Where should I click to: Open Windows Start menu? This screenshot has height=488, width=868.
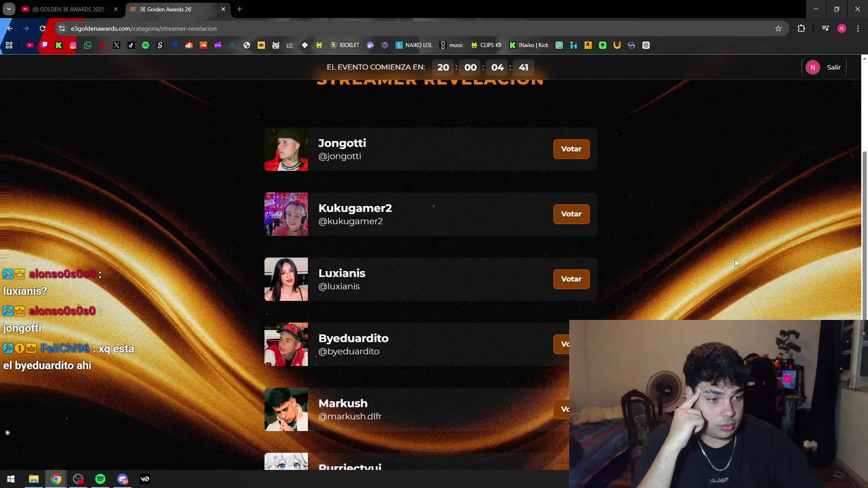point(11,479)
